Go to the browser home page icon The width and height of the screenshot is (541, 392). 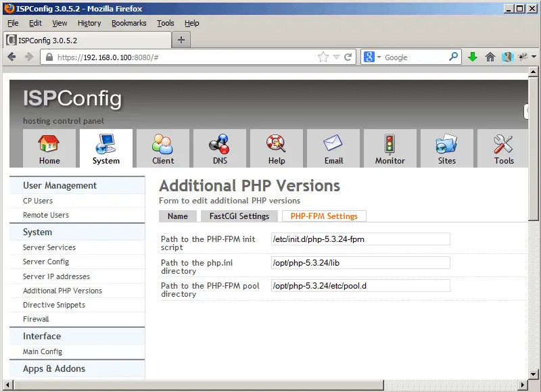[x=490, y=57]
